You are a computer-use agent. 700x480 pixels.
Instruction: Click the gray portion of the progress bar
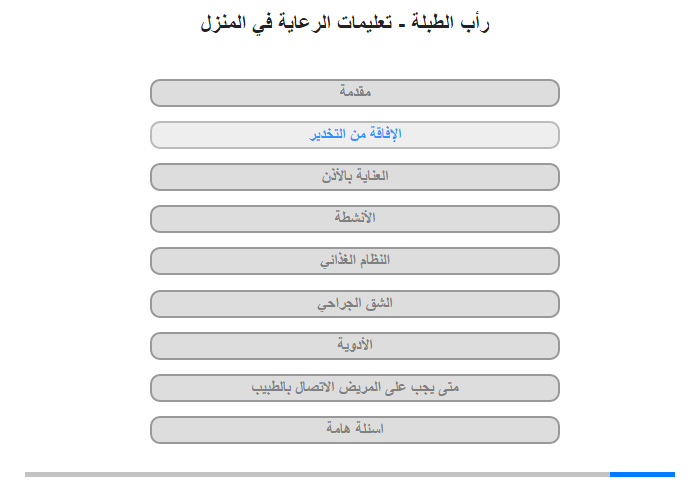(317, 475)
